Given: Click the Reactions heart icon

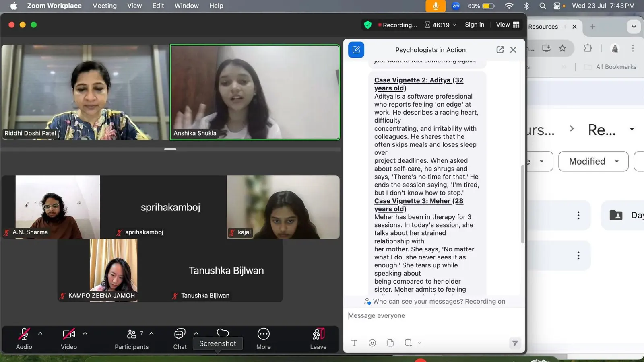Looking at the screenshot, I should [223, 333].
